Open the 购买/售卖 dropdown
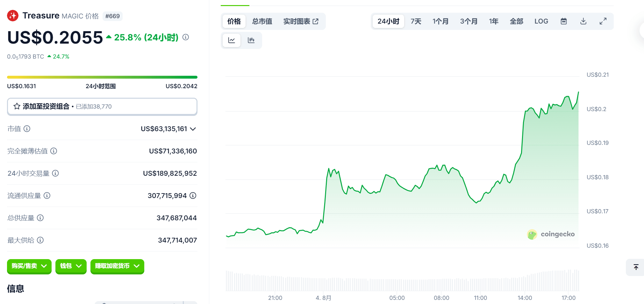The height and width of the screenshot is (304, 644). coord(29,266)
